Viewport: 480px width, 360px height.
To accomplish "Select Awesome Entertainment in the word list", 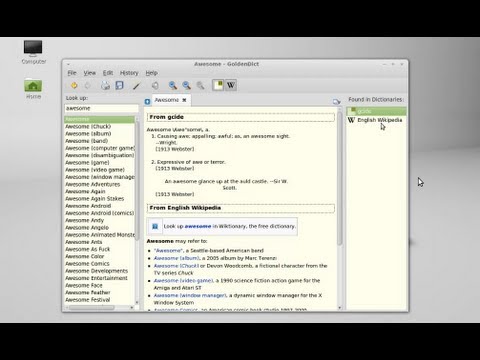I will (x=99, y=278).
